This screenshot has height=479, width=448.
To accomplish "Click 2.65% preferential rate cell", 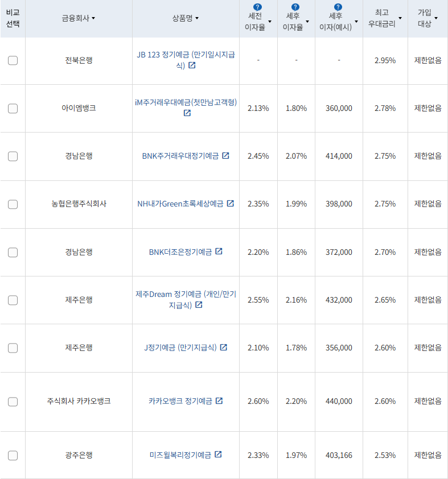I will click(x=385, y=300).
